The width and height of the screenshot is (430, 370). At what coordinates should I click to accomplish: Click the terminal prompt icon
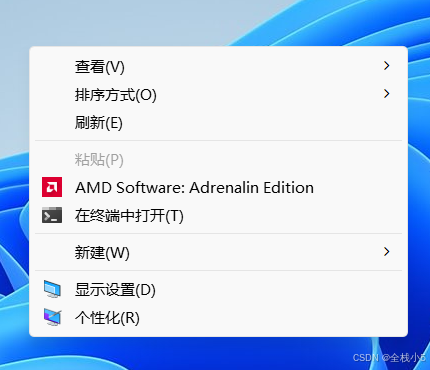[52, 215]
